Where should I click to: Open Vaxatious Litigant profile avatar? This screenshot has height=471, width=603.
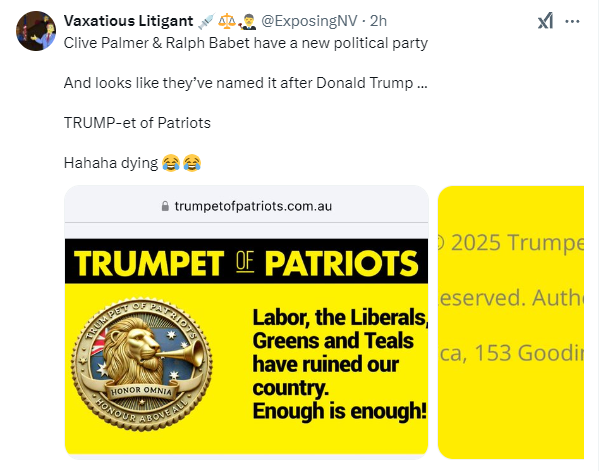36,31
